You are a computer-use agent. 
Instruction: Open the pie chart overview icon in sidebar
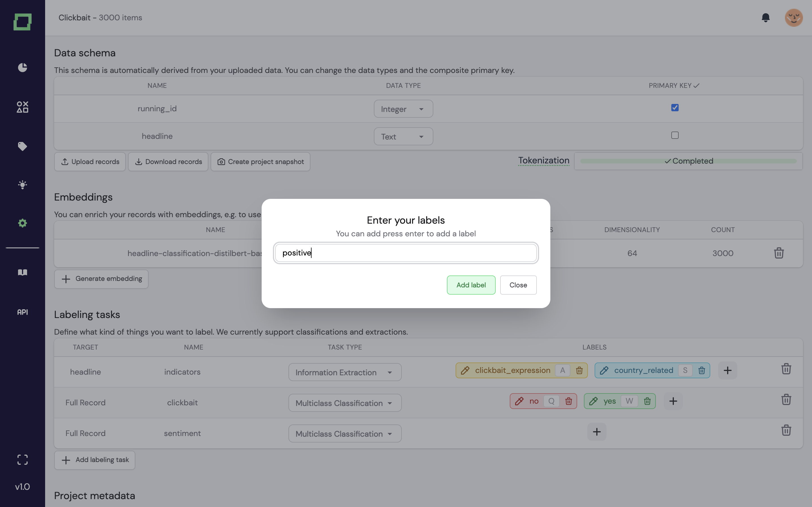point(23,67)
